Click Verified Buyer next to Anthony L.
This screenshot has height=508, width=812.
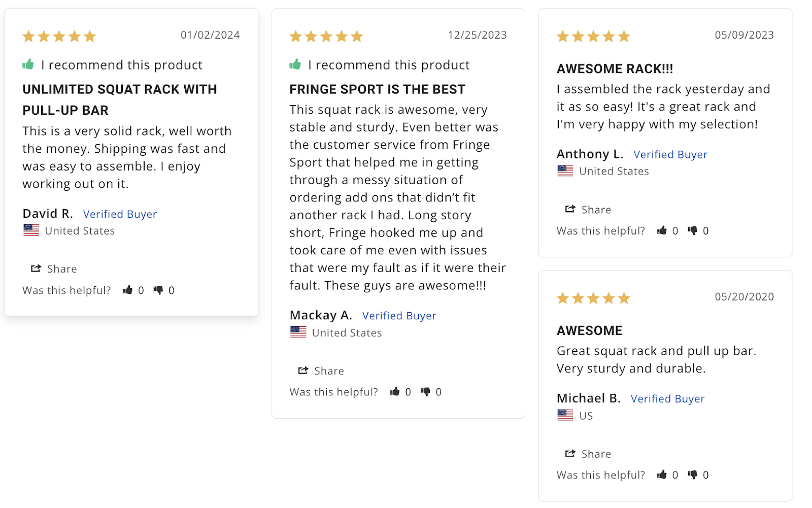[670, 154]
